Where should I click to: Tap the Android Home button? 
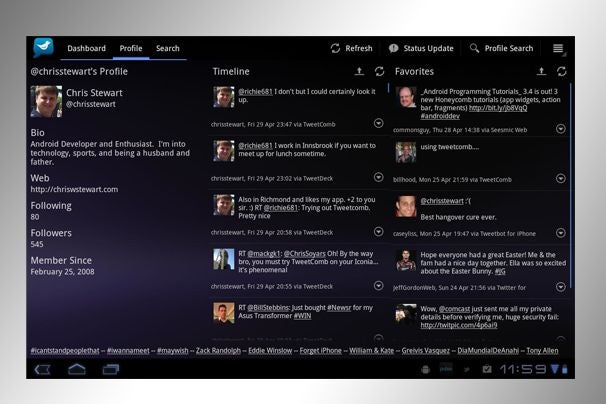[77, 370]
